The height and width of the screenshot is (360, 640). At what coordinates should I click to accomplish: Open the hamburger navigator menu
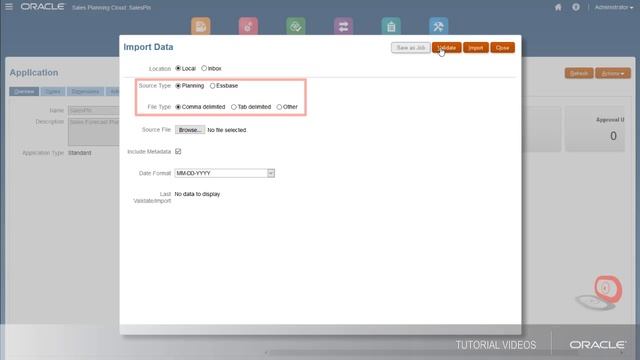(x=9, y=7)
